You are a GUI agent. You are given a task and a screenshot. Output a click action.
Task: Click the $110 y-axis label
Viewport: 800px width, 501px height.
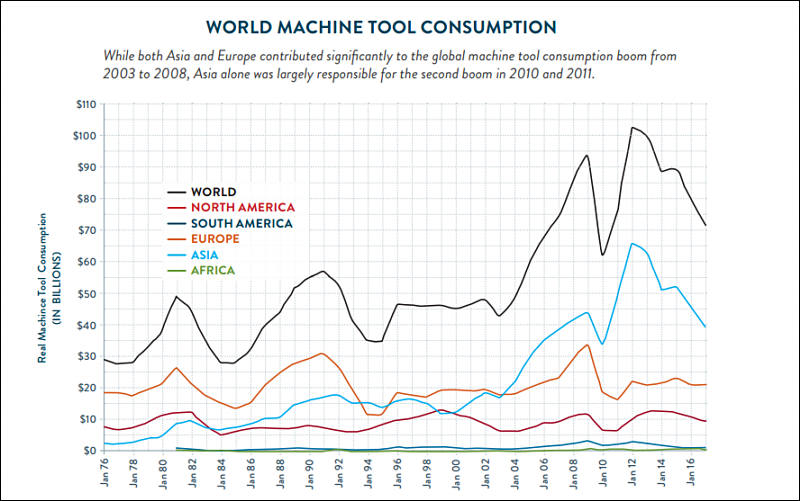pos(86,105)
